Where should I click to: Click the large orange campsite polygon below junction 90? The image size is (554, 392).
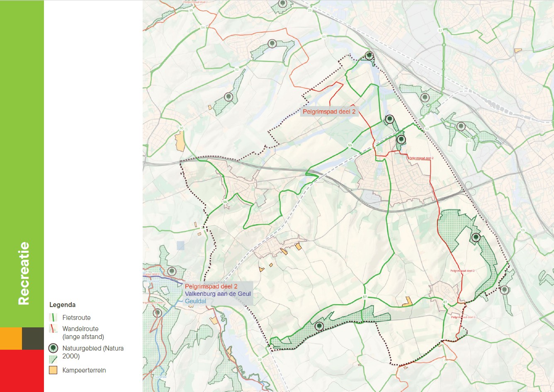click(180, 142)
